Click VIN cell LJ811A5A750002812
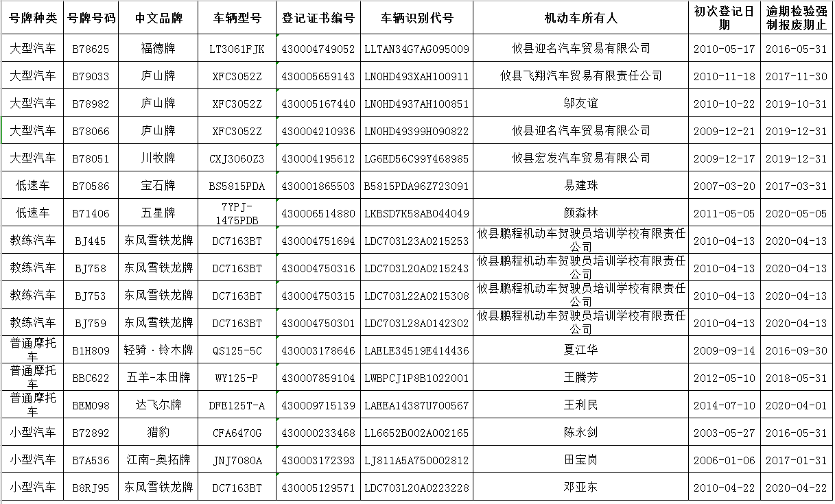This screenshot has height=504, width=835. 417,460
